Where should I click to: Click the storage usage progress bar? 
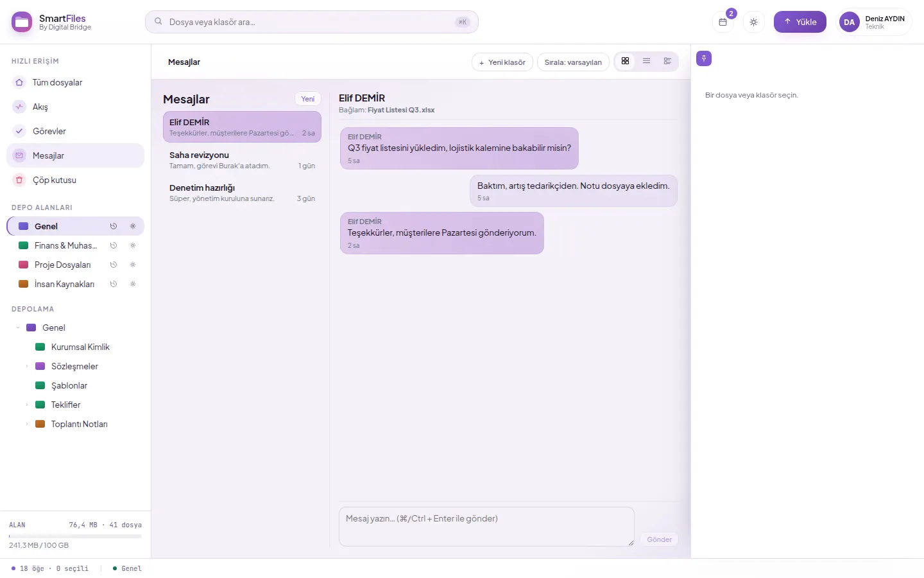(75, 536)
